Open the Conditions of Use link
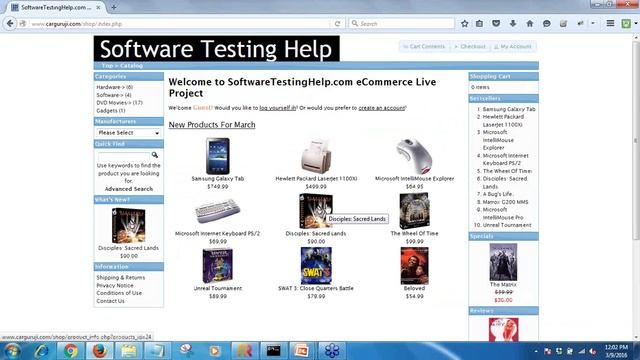The width and height of the screenshot is (640, 360). coord(119,293)
